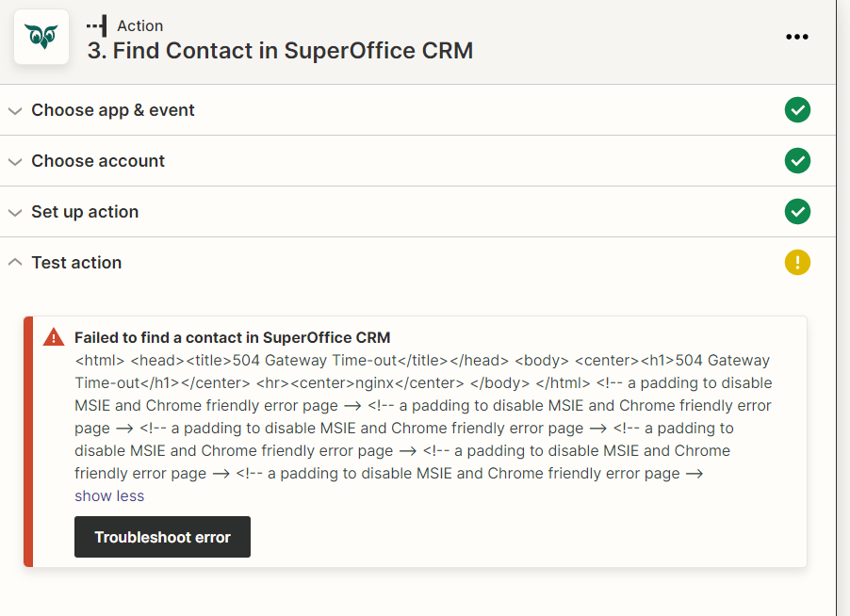
Task: Select the Test action section header
Action: (417, 262)
